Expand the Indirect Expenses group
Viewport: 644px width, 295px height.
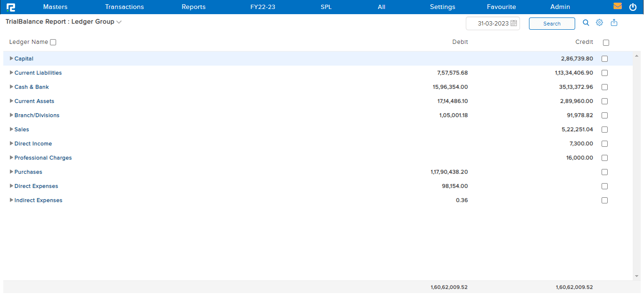click(x=11, y=200)
